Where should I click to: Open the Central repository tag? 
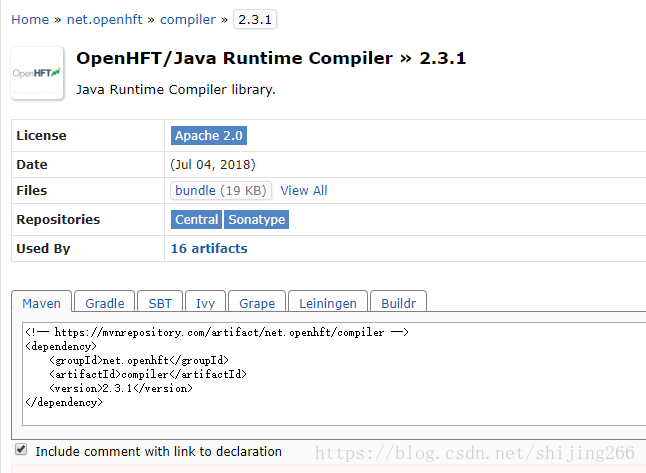[196, 219]
